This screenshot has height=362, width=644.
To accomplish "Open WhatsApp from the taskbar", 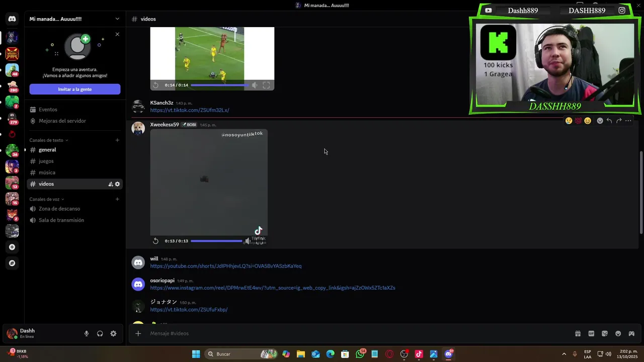I will tap(360, 354).
